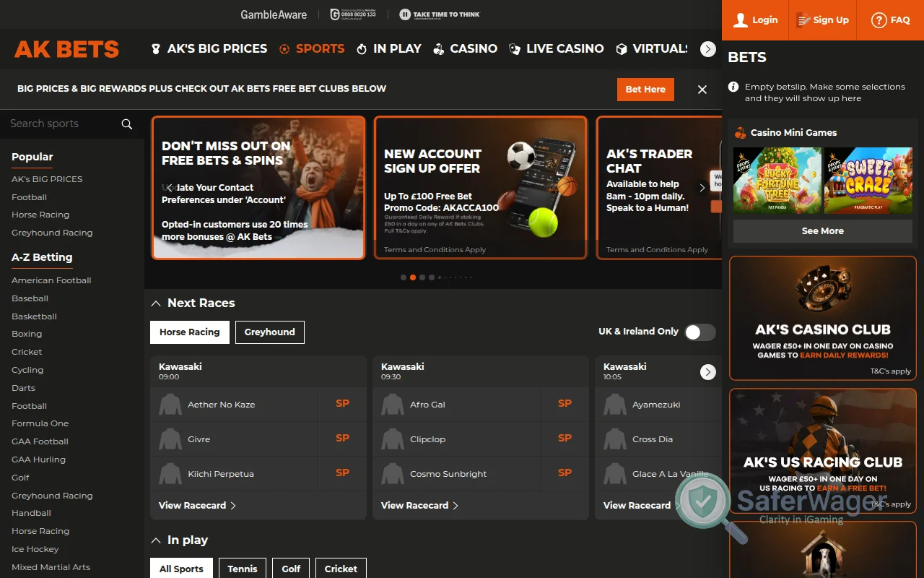This screenshot has width=924, height=578.
Task: Click the Search sports input field
Action: (x=58, y=124)
